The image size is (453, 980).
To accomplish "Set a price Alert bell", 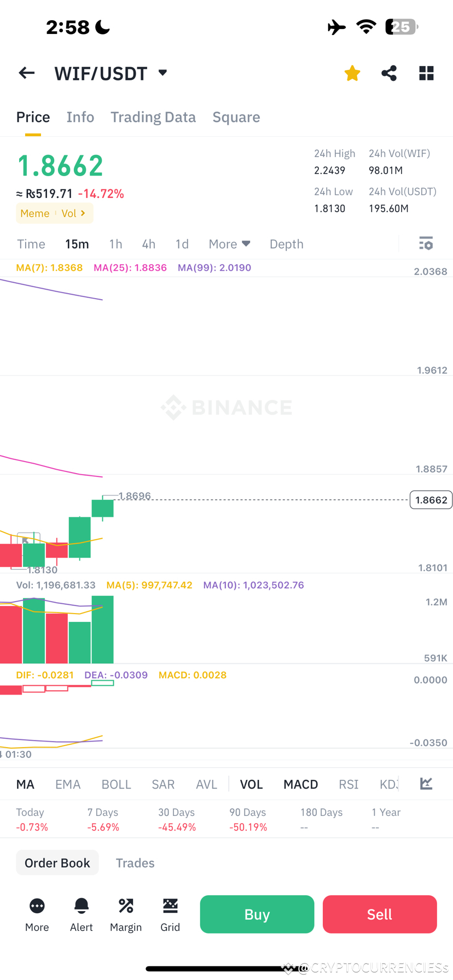I will click(81, 906).
